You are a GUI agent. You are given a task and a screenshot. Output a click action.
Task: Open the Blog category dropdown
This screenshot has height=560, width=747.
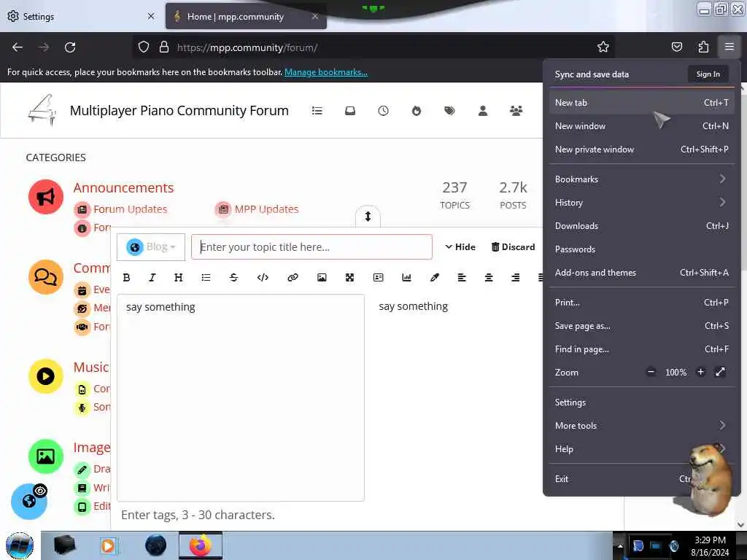pyautogui.click(x=150, y=247)
